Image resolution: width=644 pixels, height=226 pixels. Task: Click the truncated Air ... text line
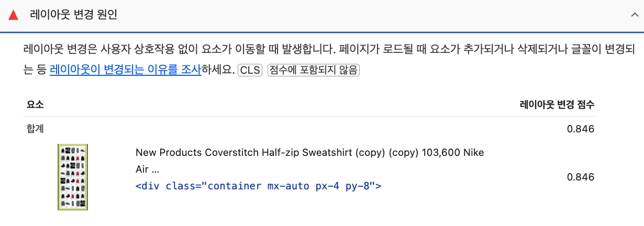147,169
